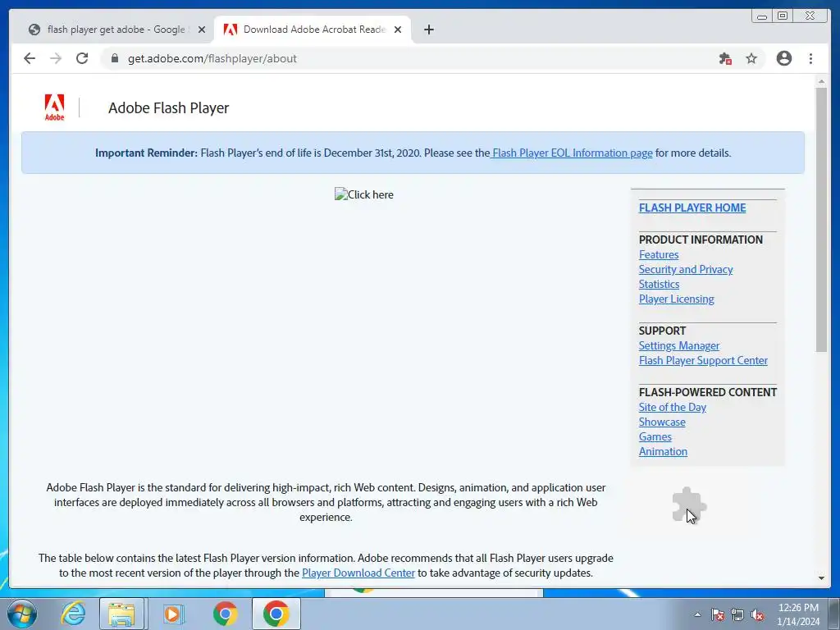Select the Download Adobe Acrobat Reader tab
Viewport: 840px width, 630px height.
pos(313,30)
